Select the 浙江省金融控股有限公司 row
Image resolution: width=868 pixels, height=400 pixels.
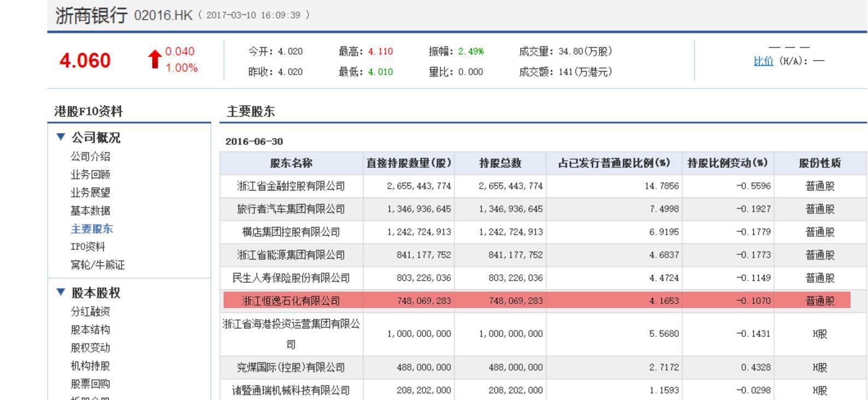543,186
